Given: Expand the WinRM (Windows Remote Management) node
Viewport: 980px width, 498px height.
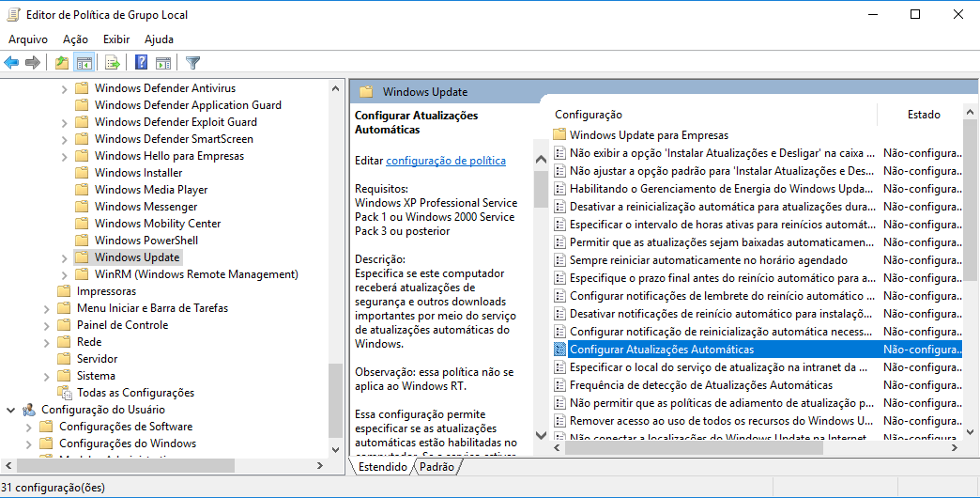Looking at the screenshot, I should tap(64, 274).
